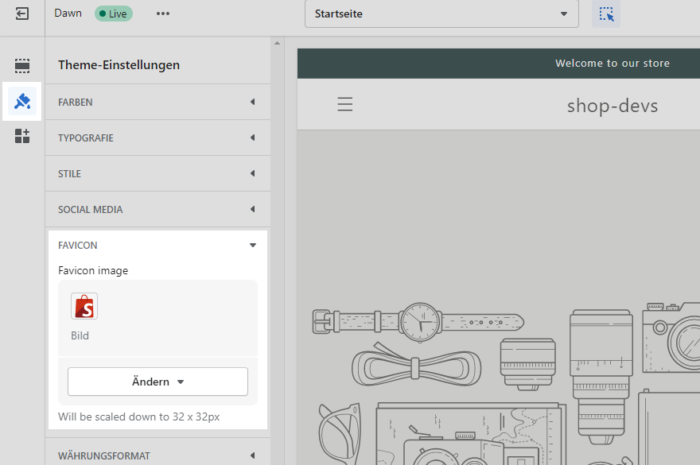Click the Ändern button
Viewport: 700px width, 465px height.
pyautogui.click(x=157, y=382)
